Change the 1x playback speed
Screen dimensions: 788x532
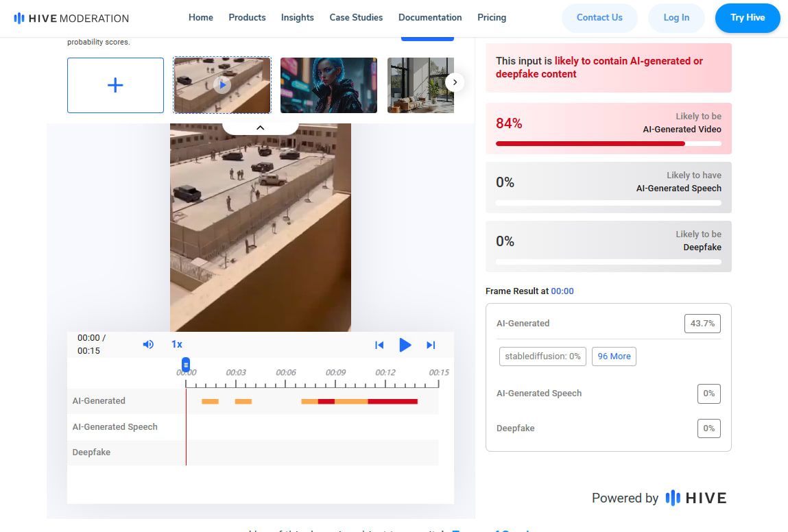pos(177,344)
